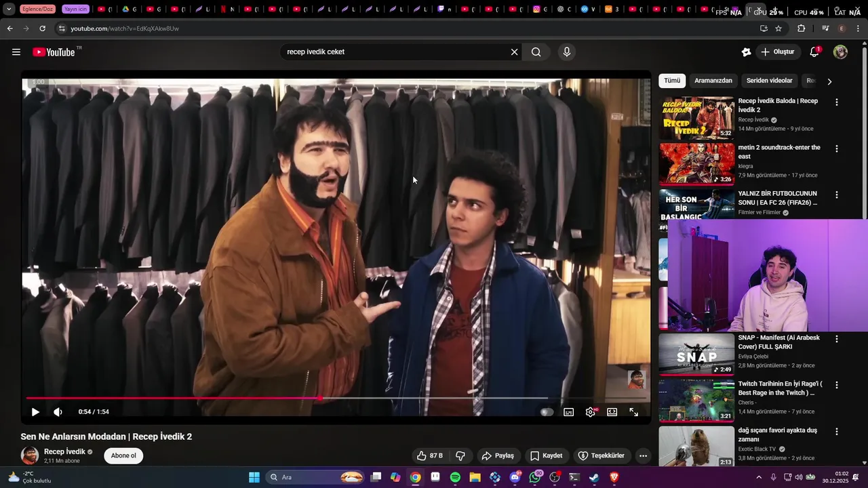Open SNAP Manifest video thumbnail
The image size is (868, 488).
click(x=696, y=354)
